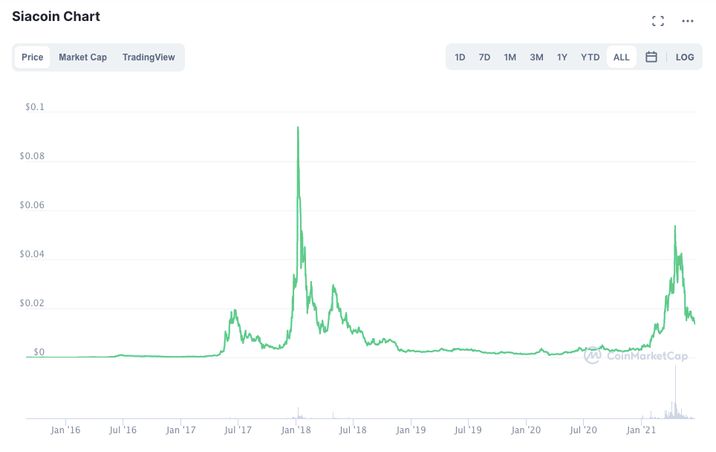Image resolution: width=716 pixels, height=452 pixels.
Task: Click the Jan '20 axis label
Action: click(526, 430)
